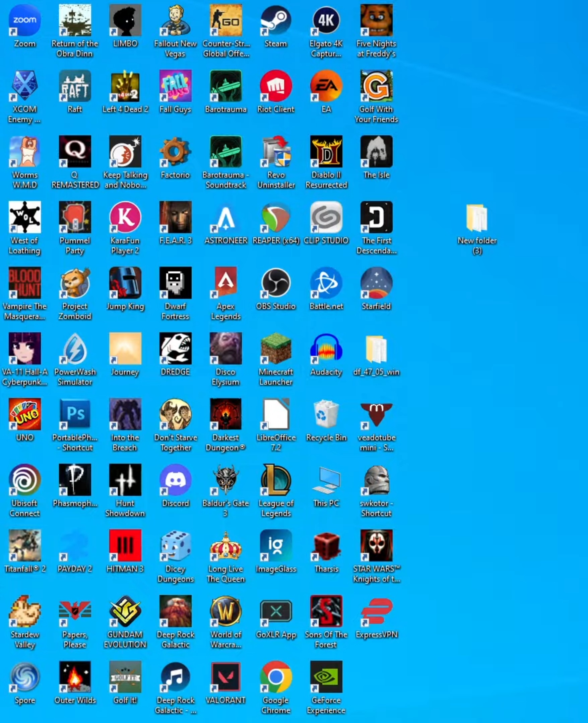Screen dimensions: 588x723
Task: Select the Battle.net icon
Action: [326, 283]
